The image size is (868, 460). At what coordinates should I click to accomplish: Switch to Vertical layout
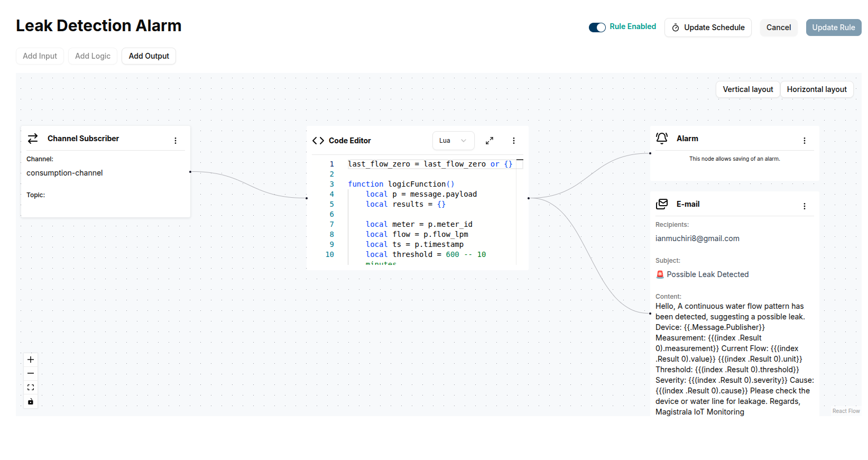tap(747, 89)
